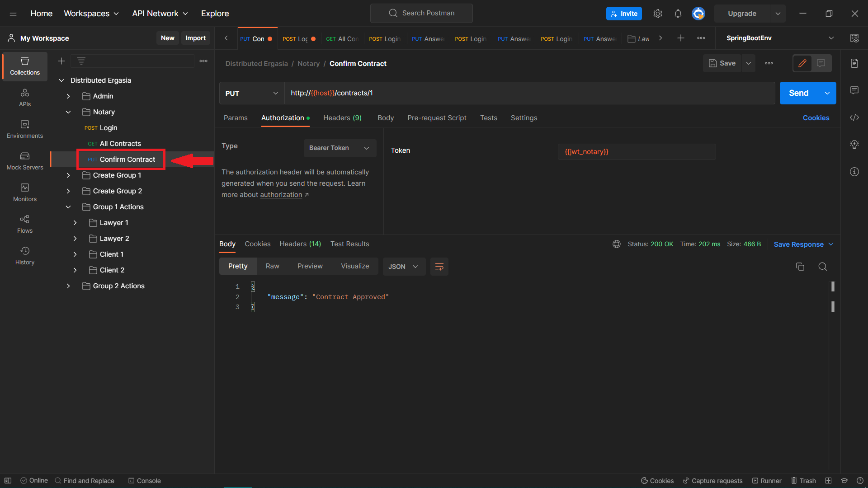Screen dimensions: 868x488
Task: Search within the response body
Action: (823, 267)
